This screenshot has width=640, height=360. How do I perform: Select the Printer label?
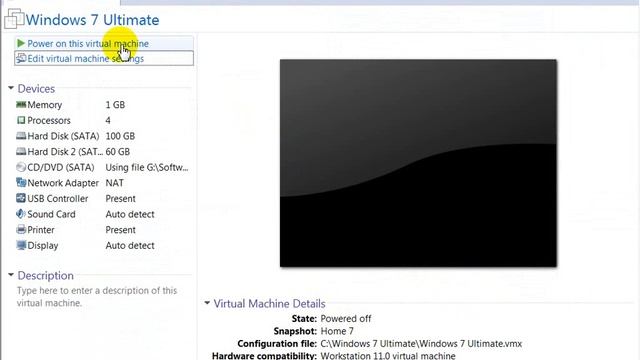coord(41,230)
